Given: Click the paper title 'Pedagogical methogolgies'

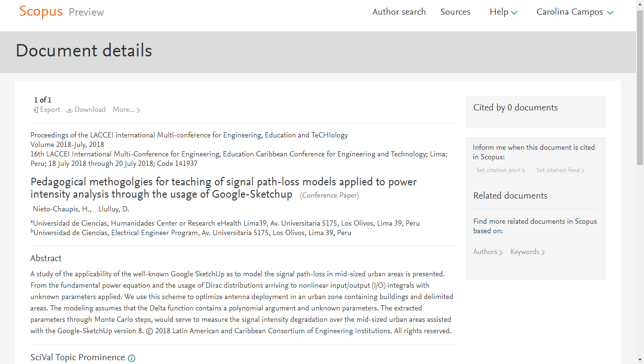Looking at the screenshot, I should pos(224,188).
